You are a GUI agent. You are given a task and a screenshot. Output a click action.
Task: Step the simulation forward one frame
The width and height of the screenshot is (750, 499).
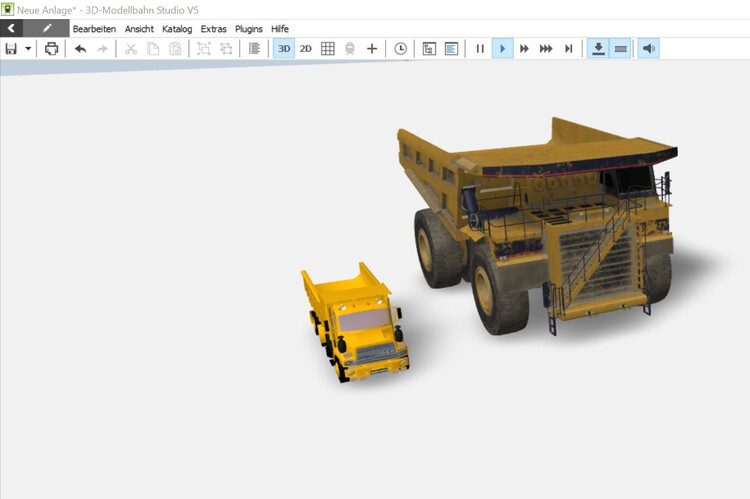tap(568, 48)
